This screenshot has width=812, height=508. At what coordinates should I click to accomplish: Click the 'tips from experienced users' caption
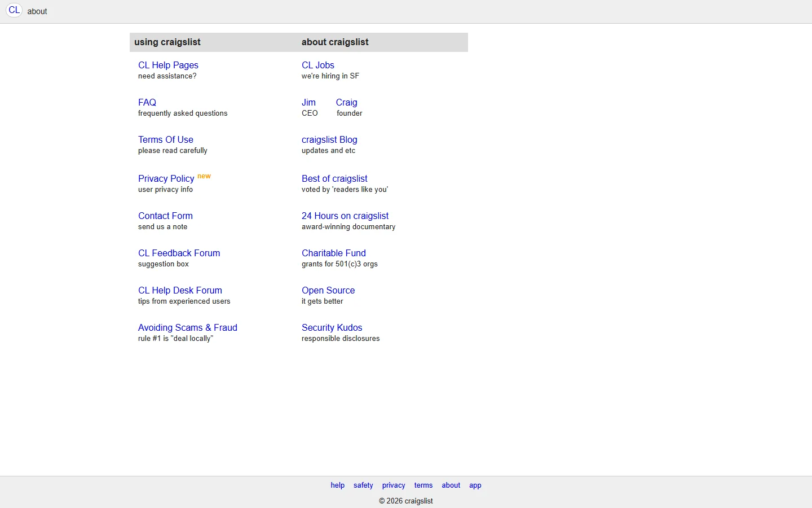(x=184, y=301)
